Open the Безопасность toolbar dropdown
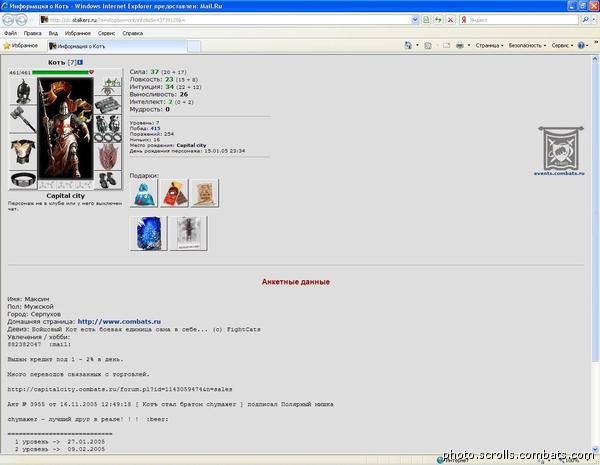This screenshot has width=600, height=465. click(527, 46)
